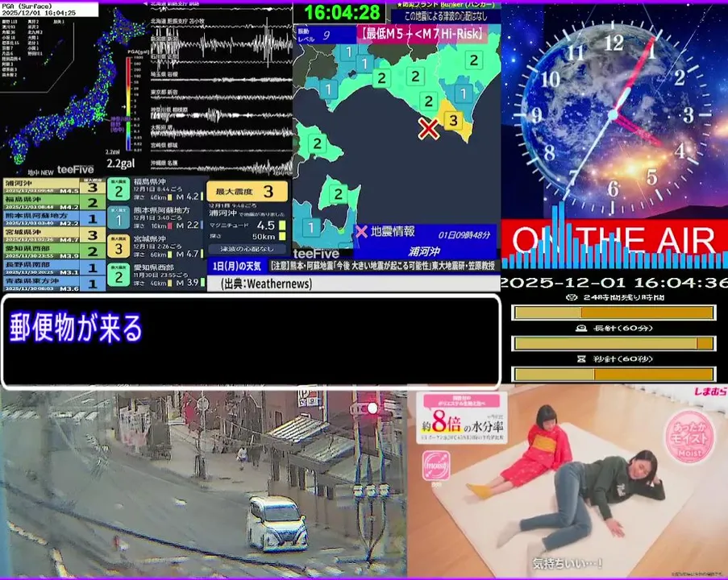Click the (出典:Weathernews) source text

267,284
